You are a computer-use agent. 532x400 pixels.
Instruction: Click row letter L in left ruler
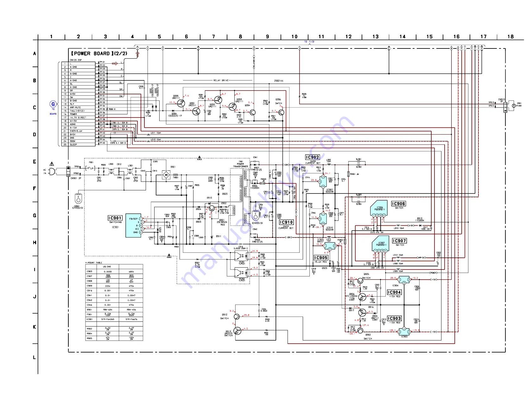coord(35,357)
